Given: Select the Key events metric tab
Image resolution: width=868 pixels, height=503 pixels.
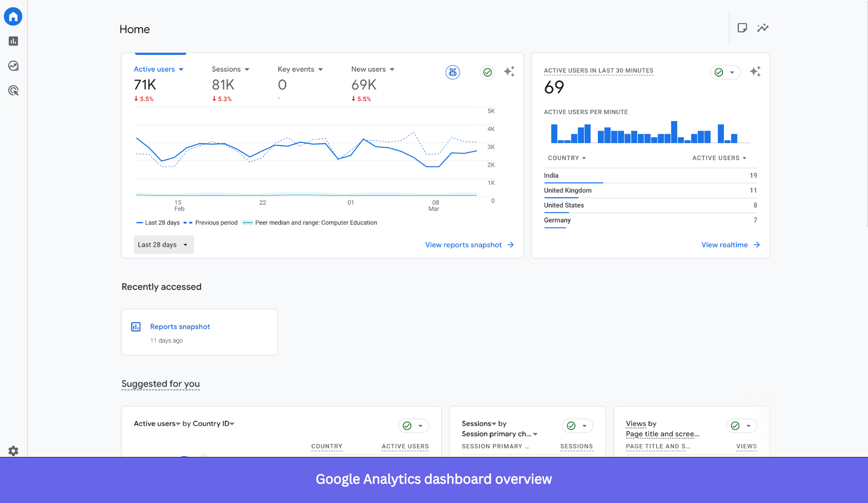Looking at the screenshot, I should (x=300, y=69).
